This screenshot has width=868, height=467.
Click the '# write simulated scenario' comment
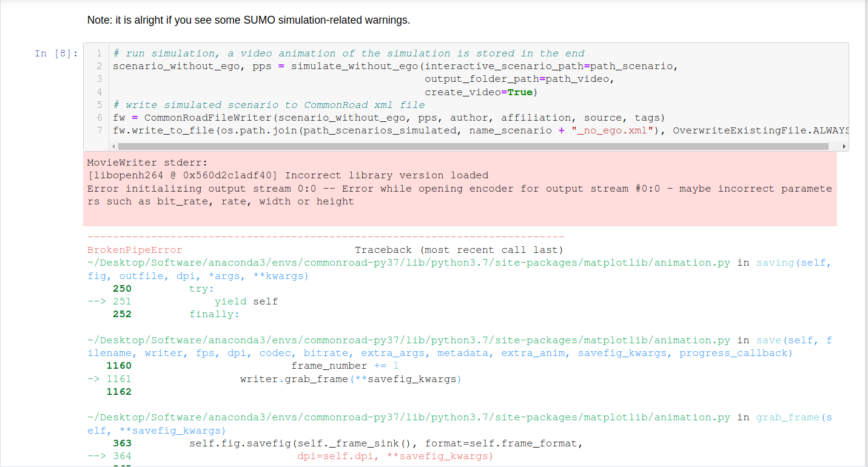(269, 105)
